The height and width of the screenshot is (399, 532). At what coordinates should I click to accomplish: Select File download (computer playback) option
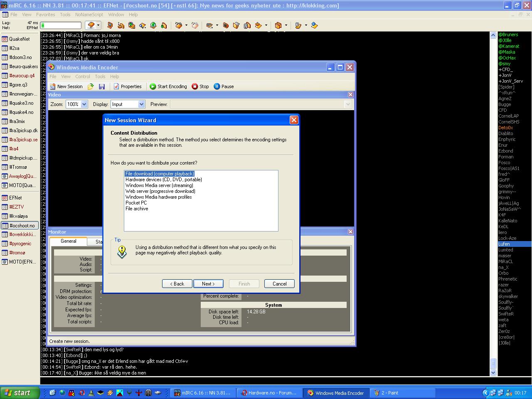click(160, 174)
